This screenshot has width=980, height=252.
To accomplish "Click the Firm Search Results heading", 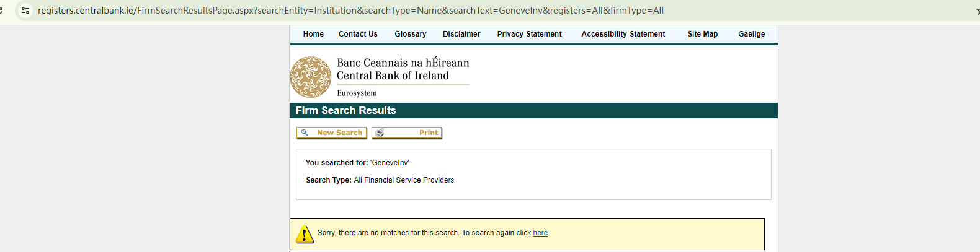I will pos(345,110).
